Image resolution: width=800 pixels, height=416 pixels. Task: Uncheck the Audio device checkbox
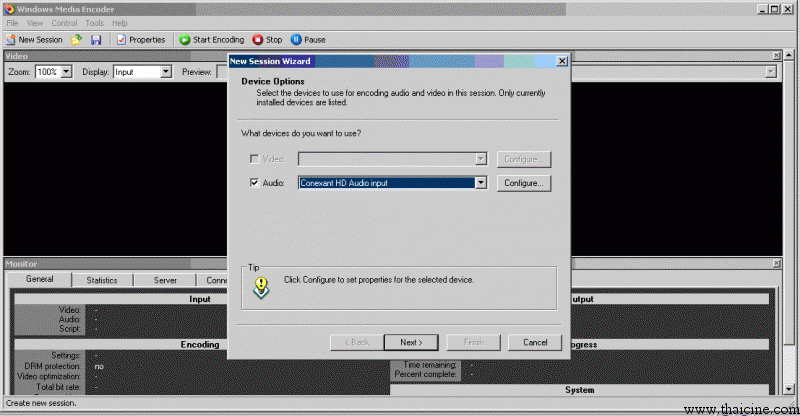pyautogui.click(x=254, y=183)
